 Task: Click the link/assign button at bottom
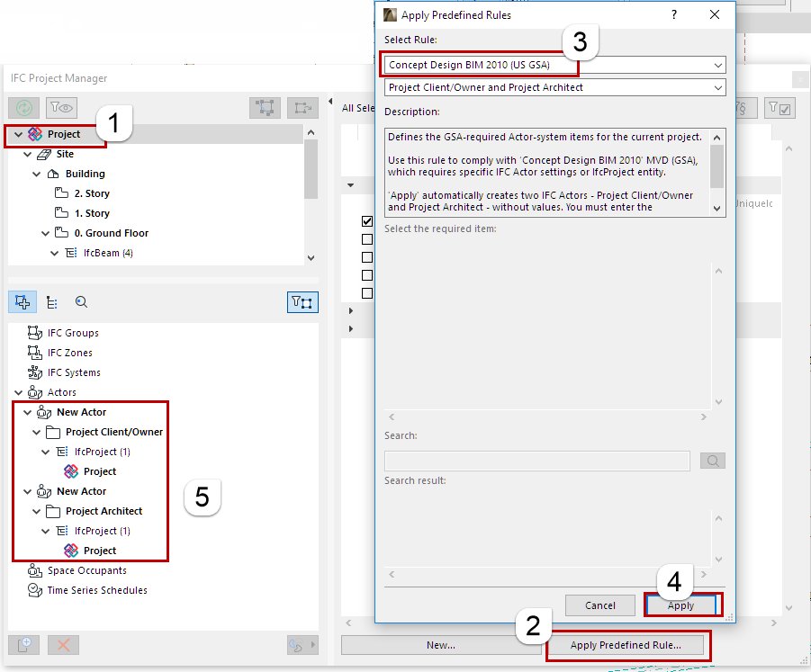tap(302, 645)
